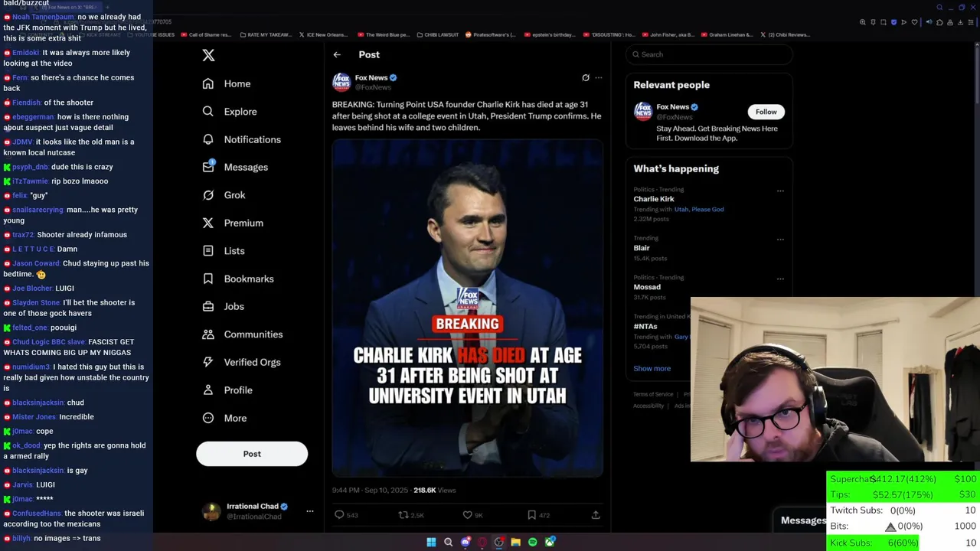Click the reply icon with 543 replies
This screenshot has height=551, width=980.
click(339, 515)
